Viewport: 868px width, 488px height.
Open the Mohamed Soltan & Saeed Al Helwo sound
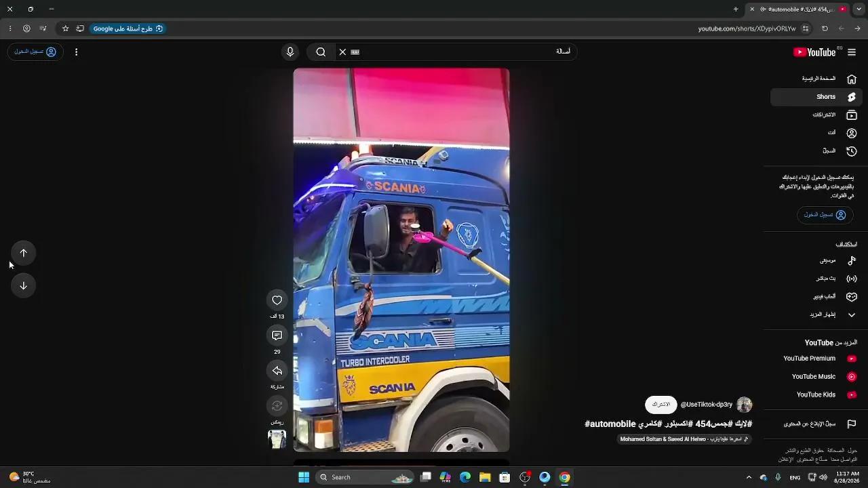pos(684,439)
